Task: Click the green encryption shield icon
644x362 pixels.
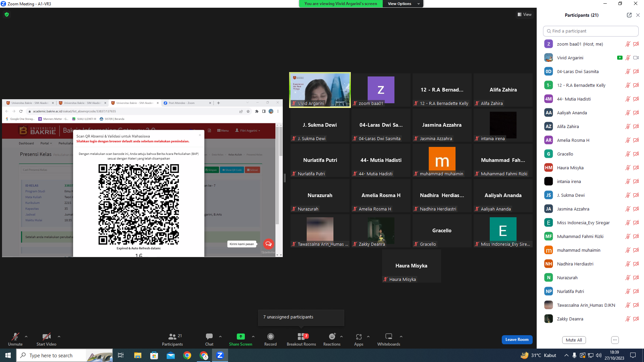Action: pyautogui.click(x=7, y=14)
